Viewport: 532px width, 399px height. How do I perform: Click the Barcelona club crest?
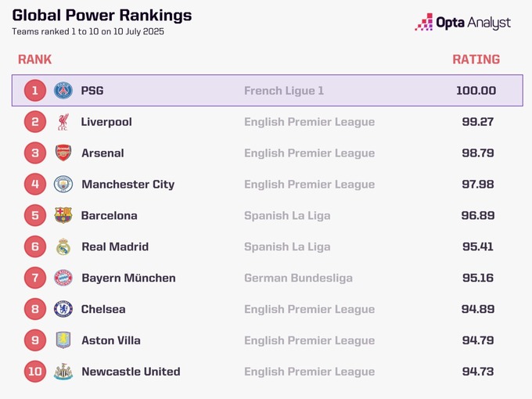point(63,215)
